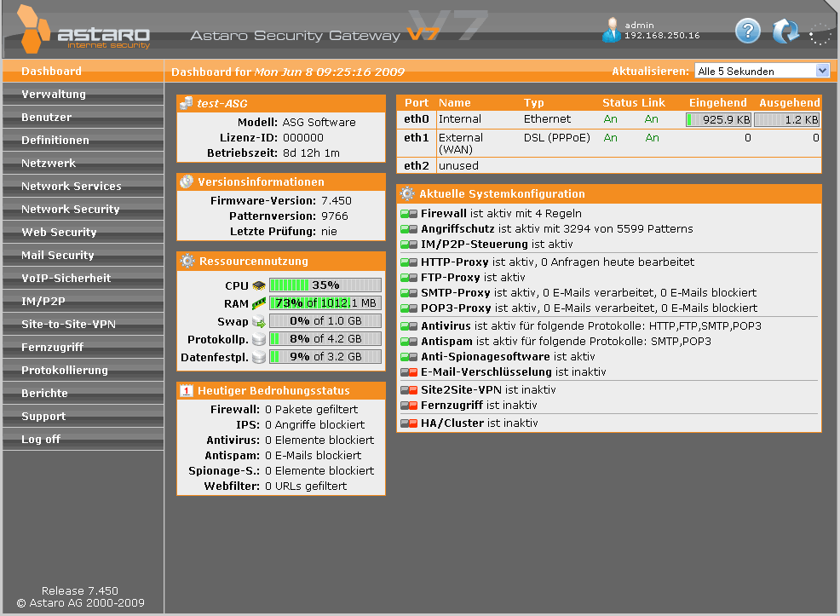Expand the Benutzer menu
This screenshot has height=616, width=840.
point(83,117)
